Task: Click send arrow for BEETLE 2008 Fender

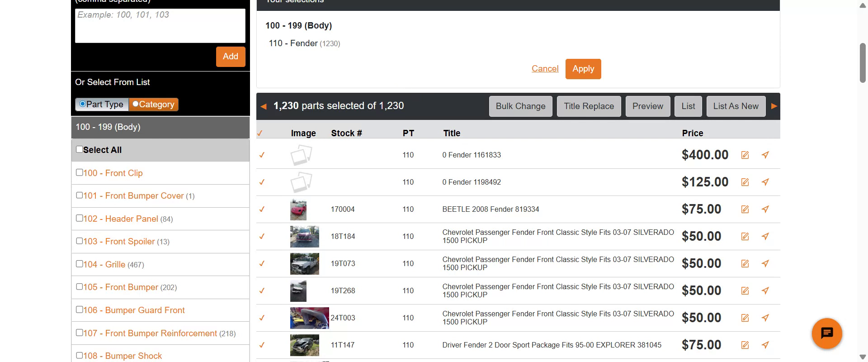Action: pos(765,210)
